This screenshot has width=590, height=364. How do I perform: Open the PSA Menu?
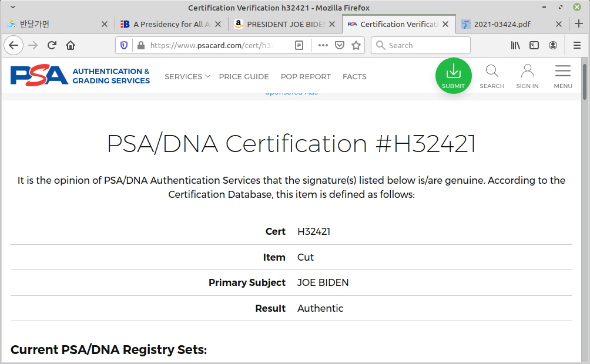click(563, 76)
